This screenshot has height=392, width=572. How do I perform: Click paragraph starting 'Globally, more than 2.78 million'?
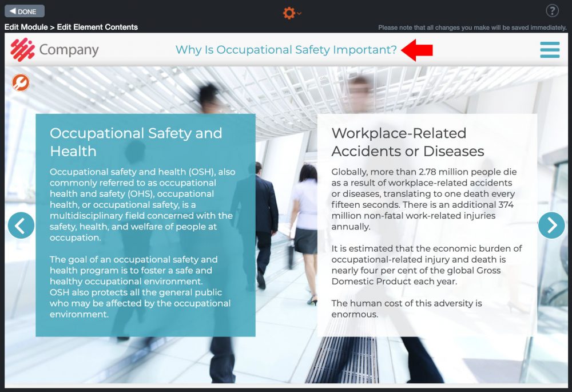tap(424, 199)
